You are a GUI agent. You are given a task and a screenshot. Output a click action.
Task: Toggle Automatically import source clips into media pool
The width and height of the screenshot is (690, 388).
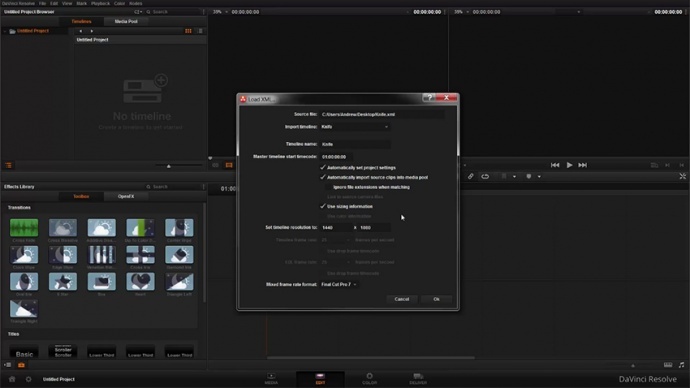(323, 177)
